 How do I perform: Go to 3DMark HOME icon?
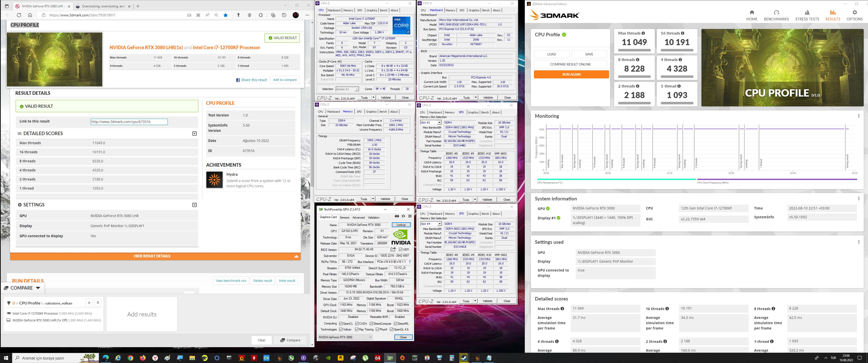pos(752,15)
